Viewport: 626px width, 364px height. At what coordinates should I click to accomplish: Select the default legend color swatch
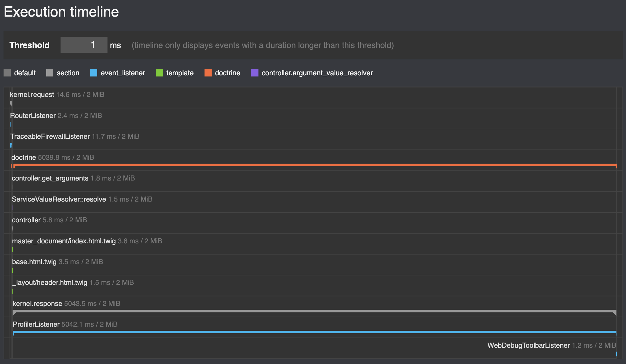pos(7,73)
